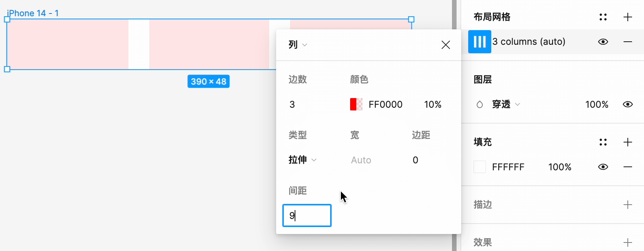Add a new layout grid
Image resolution: width=644 pixels, height=251 pixels.
(x=628, y=17)
